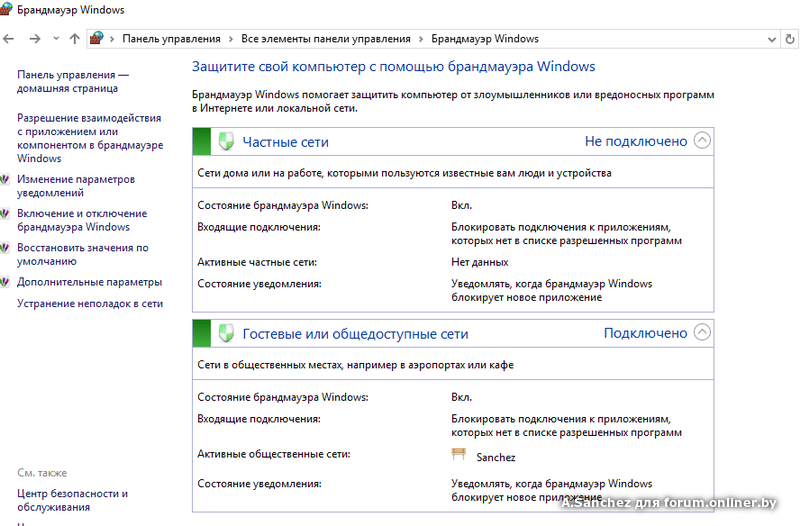The width and height of the screenshot is (800, 526).
Task: Click the «Sanchez» active network name
Action: tap(495, 457)
